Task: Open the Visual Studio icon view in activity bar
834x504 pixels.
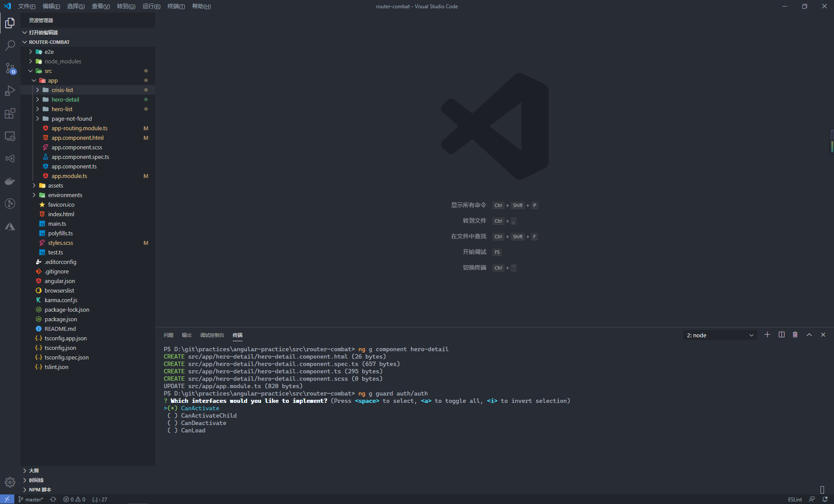Action: point(10,158)
